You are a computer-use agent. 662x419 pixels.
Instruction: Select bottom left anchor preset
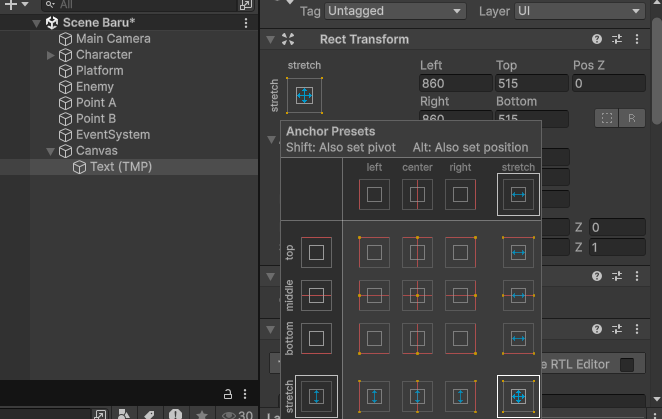click(374, 339)
